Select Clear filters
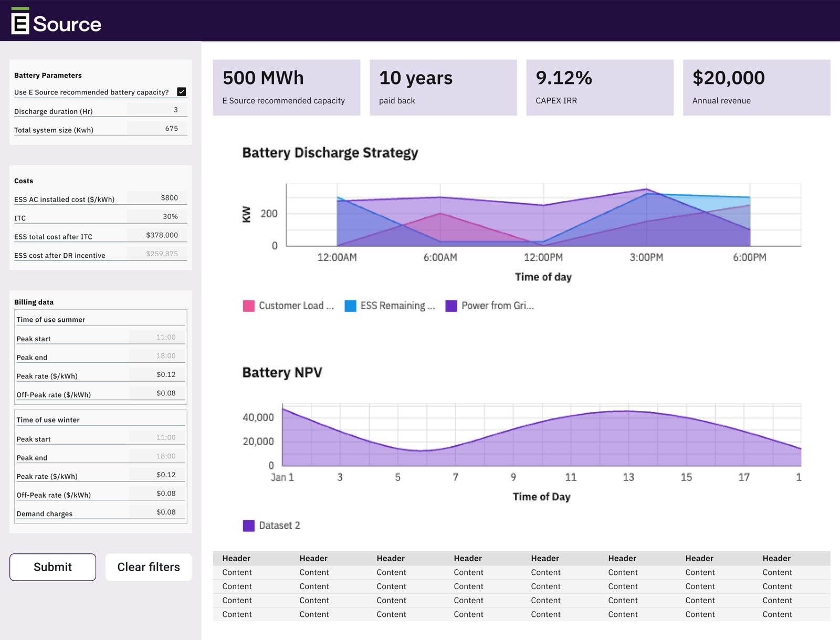The height and width of the screenshot is (640, 840). [x=149, y=567]
